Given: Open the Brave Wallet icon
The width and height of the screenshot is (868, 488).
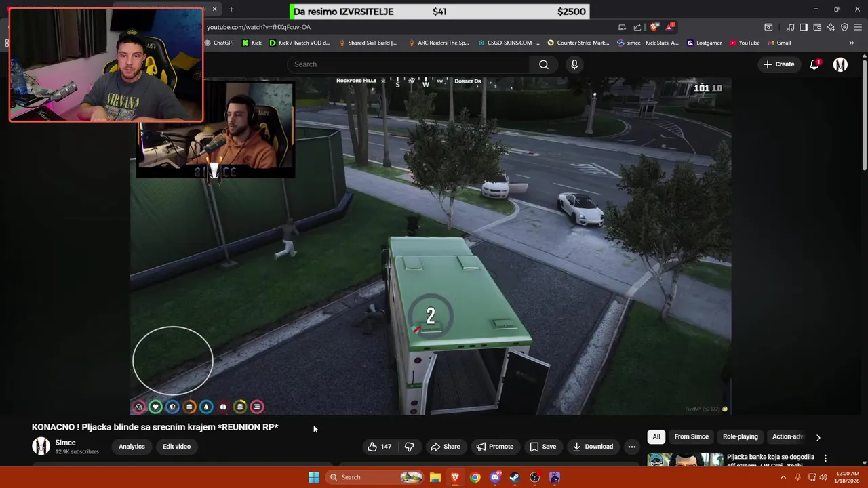Looking at the screenshot, I should (817, 27).
